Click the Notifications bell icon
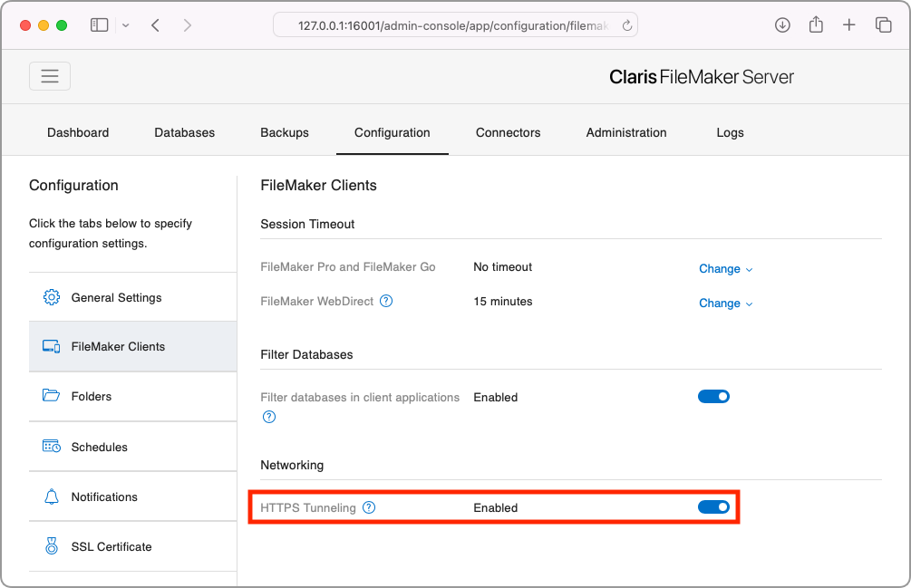The width and height of the screenshot is (911, 588). point(52,496)
